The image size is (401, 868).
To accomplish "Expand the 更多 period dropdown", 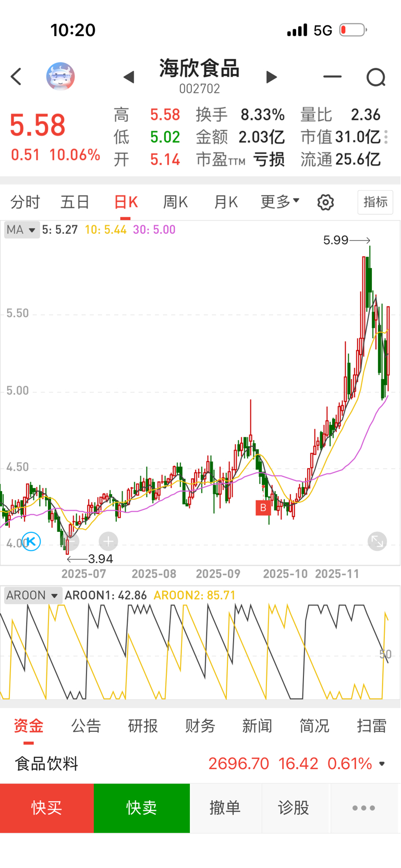I will [280, 202].
